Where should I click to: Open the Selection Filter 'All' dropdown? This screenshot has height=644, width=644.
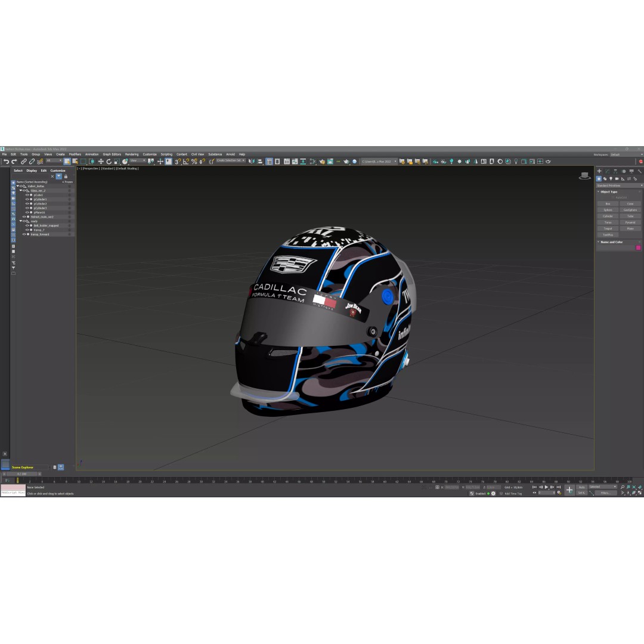pos(54,160)
